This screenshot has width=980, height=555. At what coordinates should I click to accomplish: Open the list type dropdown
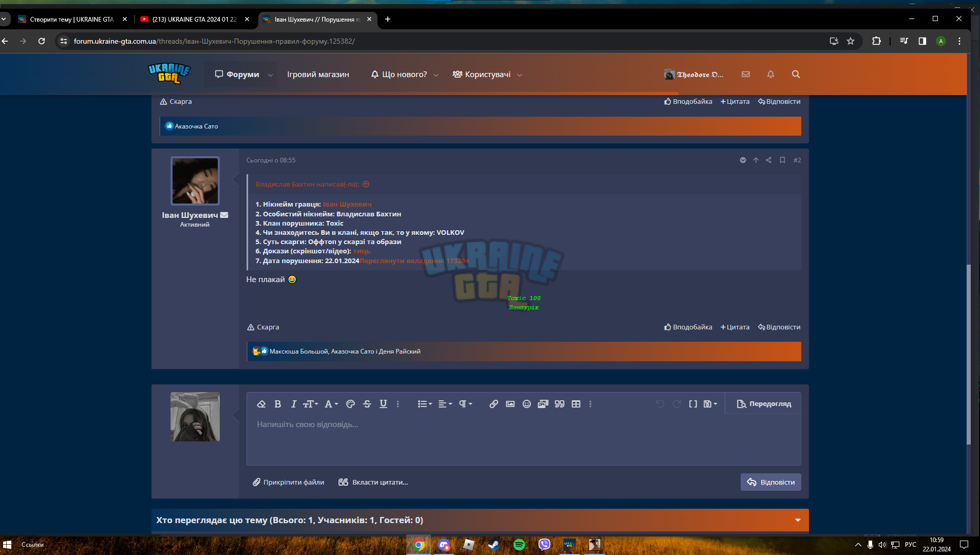pos(425,404)
